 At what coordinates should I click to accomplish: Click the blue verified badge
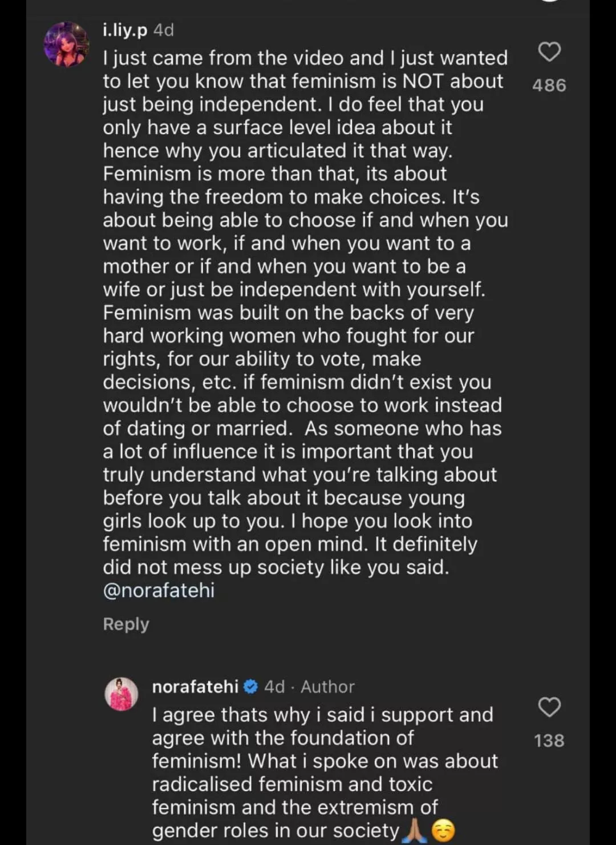tap(251, 687)
